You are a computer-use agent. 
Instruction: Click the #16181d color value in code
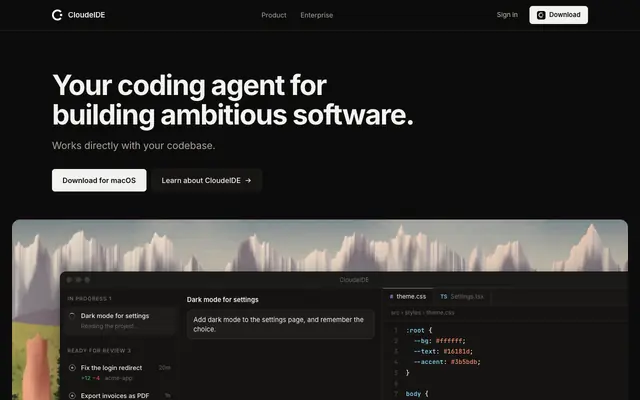coord(457,351)
